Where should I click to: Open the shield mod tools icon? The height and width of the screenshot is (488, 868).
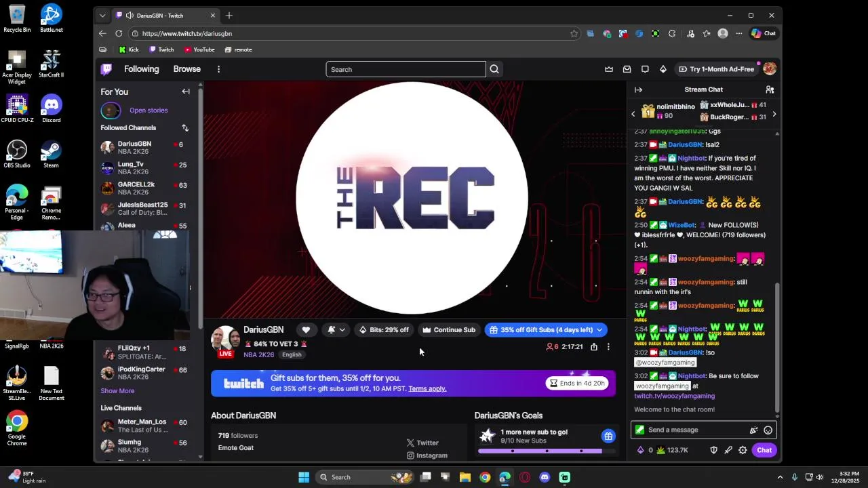coord(713,450)
